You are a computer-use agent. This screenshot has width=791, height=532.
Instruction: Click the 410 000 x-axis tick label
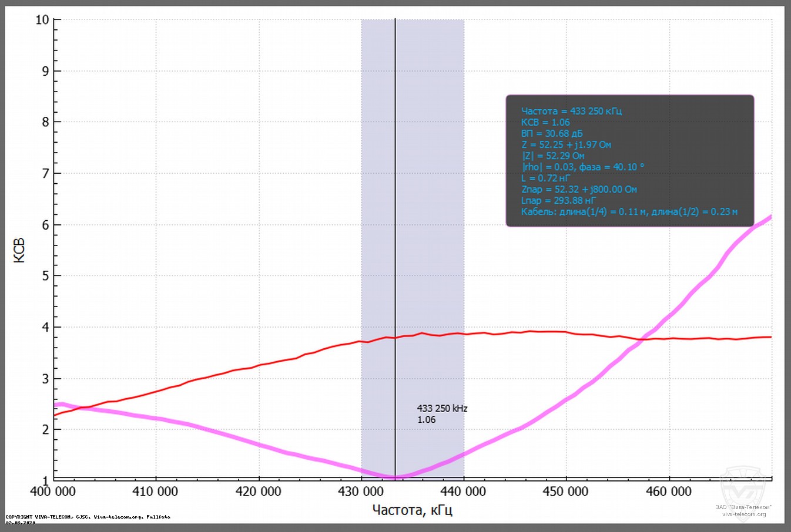pos(156,492)
